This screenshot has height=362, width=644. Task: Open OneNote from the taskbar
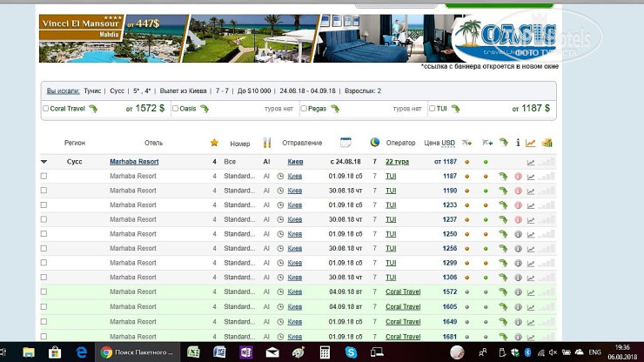click(x=246, y=352)
